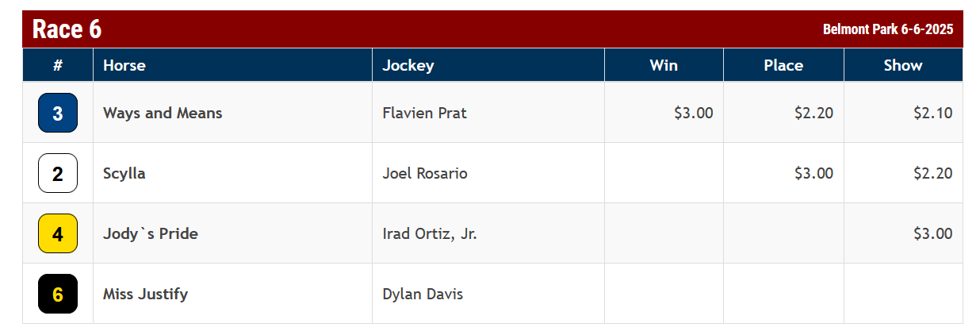
Task: Click the blue number 3 saddle cloth badge
Action: click(x=58, y=113)
